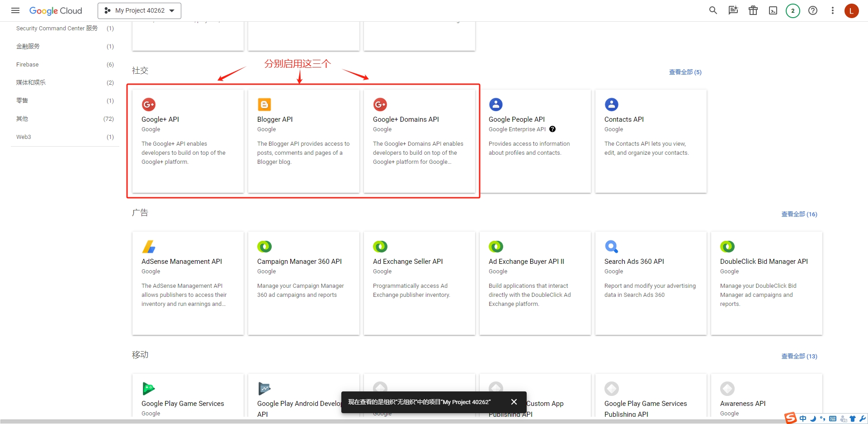
Task: Dismiss the project notification toast
Action: click(514, 402)
